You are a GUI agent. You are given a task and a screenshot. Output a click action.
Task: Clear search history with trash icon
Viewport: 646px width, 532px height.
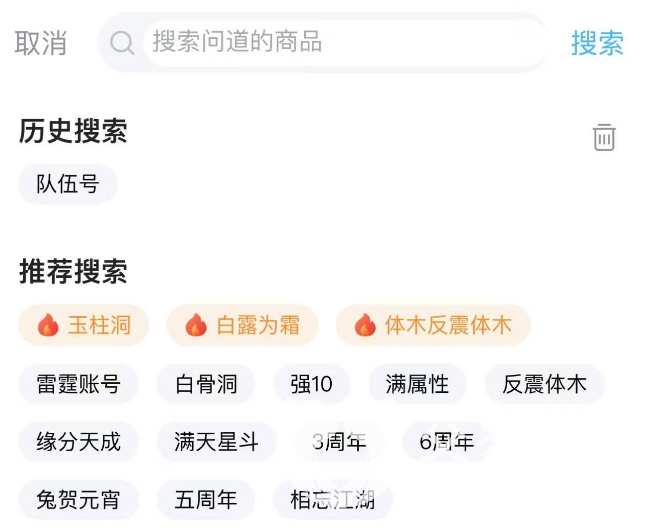(604, 137)
